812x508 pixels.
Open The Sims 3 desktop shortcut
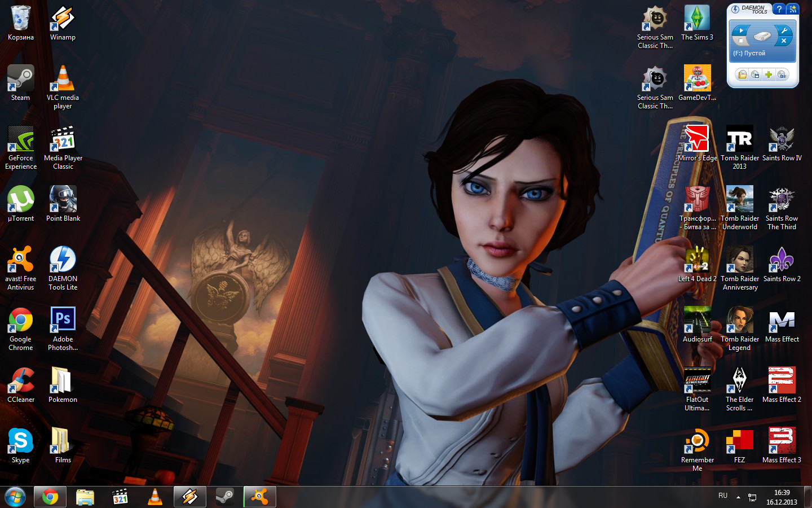[x=697, y=24]
